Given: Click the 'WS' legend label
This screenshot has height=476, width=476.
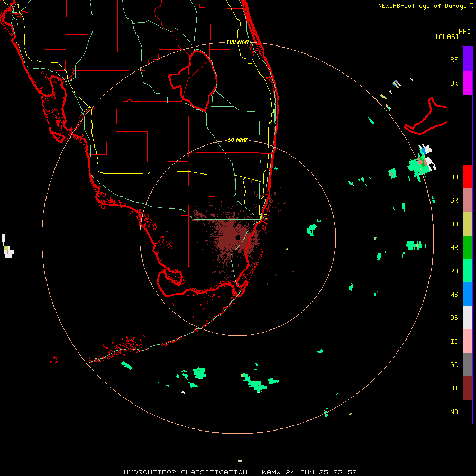Looking at the screenshot, I should [454, 295].
